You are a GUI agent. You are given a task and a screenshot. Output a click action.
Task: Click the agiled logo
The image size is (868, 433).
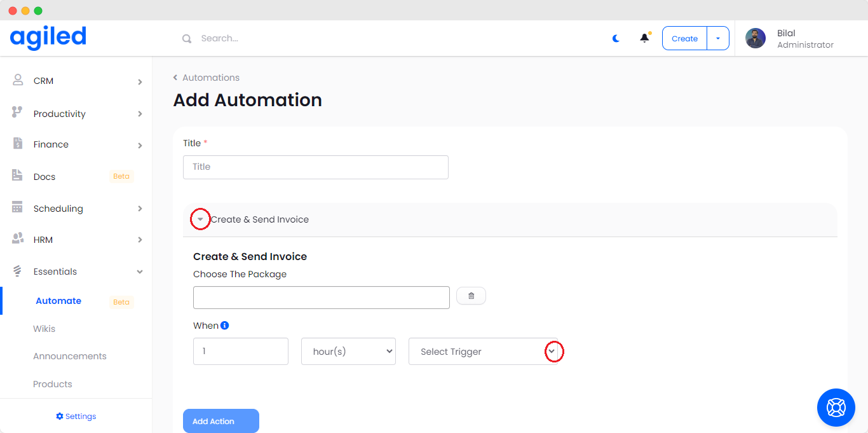point(48,38)
